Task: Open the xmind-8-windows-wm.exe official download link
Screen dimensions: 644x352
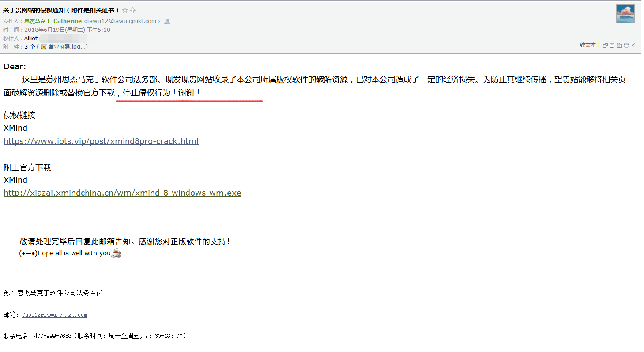Action: click(x=122, y=193)
